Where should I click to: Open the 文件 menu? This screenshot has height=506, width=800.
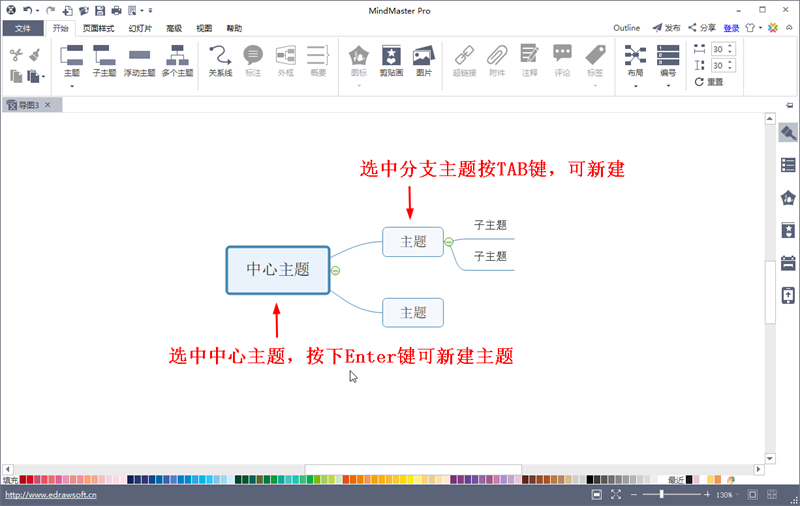point(22,28)
